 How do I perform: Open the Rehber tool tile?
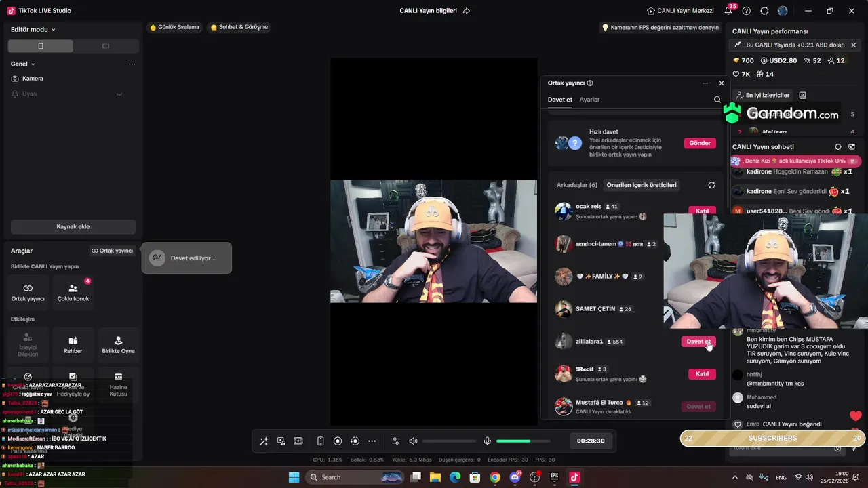(73, 344)
